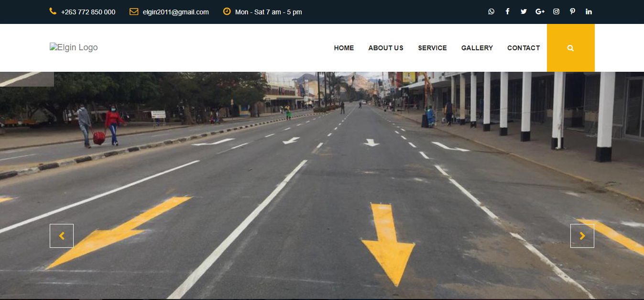Screen dimensions: 644x300
Task: Click phone number +263 772 850 000
Action: [x=88, y=12]
